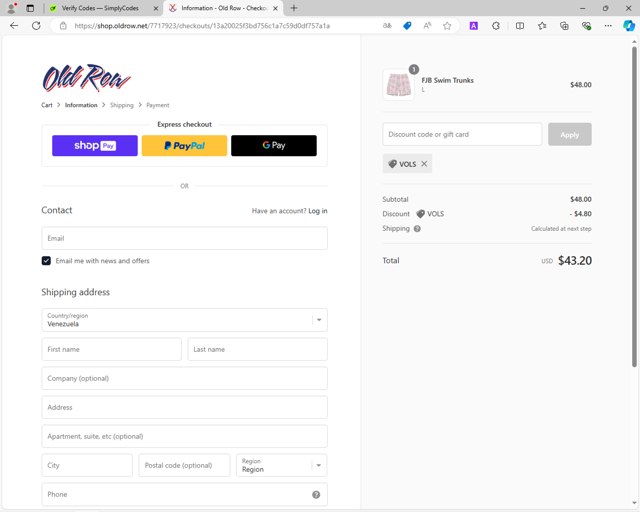Focus the Discount code or gift card field
Screen dimensions: 640x512
click(x=462, y=134)
